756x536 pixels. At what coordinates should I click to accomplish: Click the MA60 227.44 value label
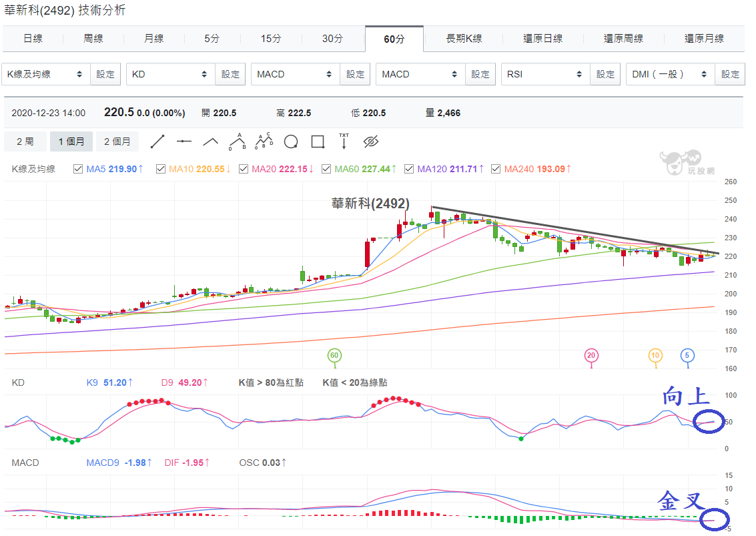point(366,169)
